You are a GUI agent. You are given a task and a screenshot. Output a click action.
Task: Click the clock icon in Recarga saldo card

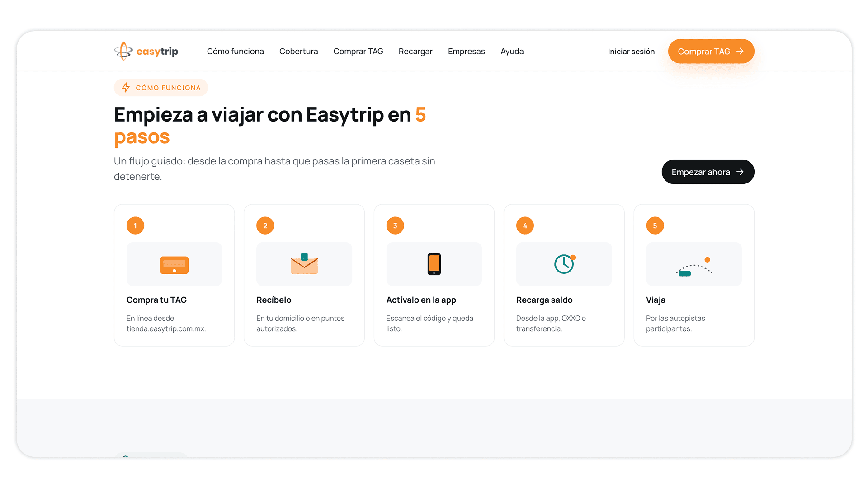(564, 264)
